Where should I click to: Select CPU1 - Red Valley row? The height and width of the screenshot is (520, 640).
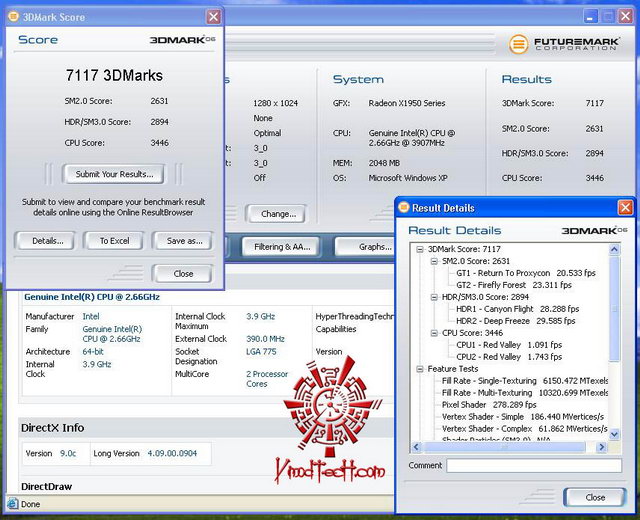(509, 345)
